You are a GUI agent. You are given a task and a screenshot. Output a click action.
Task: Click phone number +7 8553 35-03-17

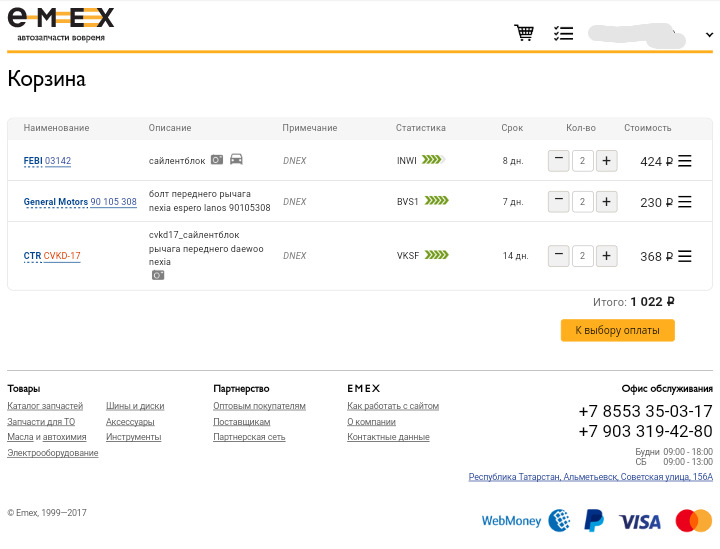pyautogui.click(x=646, y=411)
